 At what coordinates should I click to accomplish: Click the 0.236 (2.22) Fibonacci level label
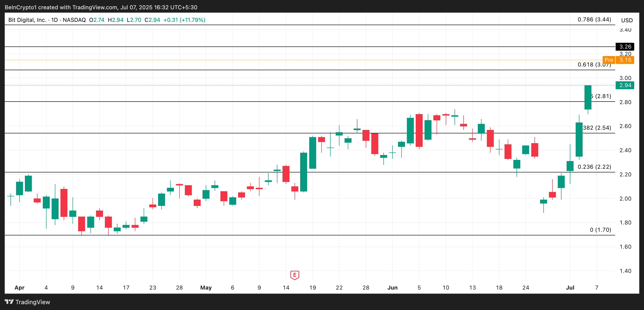click(594, 167)
